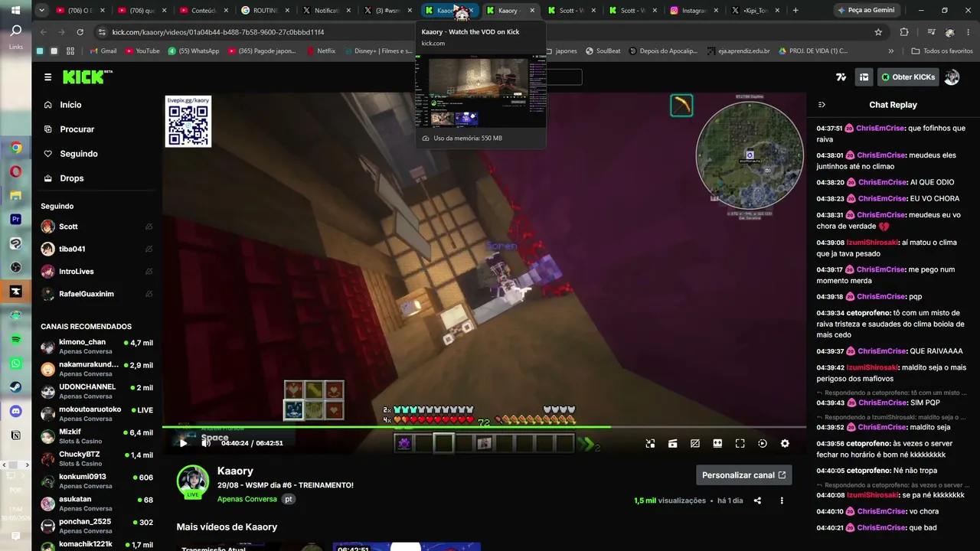Open the user profile avatar menu
This screenshot has height=551, width=980.
[x=952, y=77]
